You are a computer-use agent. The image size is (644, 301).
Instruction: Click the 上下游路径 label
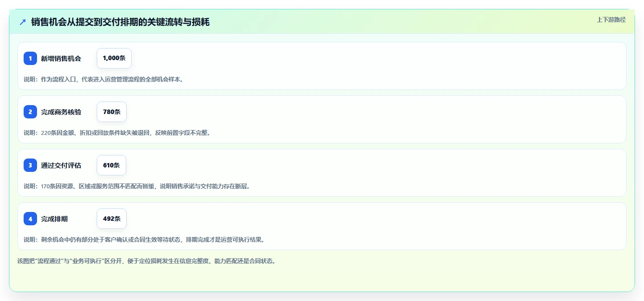tap(611, 20)
